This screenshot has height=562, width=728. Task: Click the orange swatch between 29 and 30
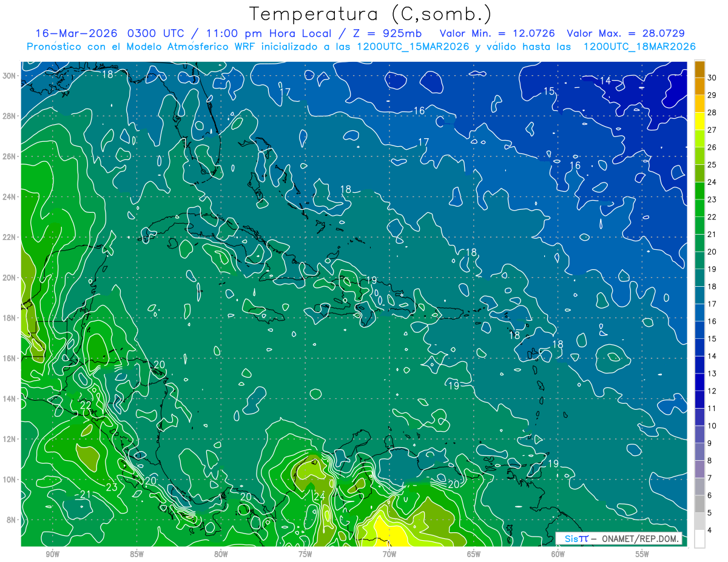coord(699,86)
